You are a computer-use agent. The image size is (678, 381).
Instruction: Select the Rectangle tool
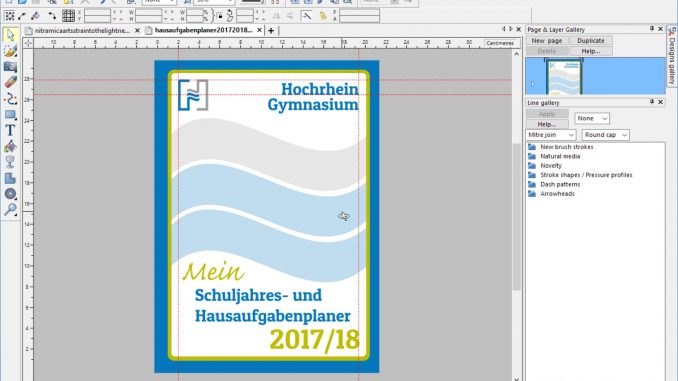[10, 115]
